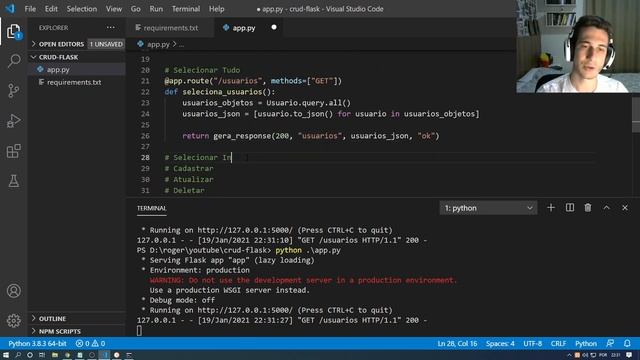
Task: Click the errors and warnings count in status bar
Action: pyautogui.click(x=90, y=343)
